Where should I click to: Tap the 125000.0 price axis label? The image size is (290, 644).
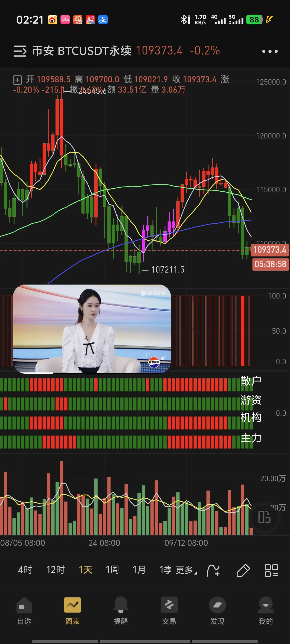point(271,82)
